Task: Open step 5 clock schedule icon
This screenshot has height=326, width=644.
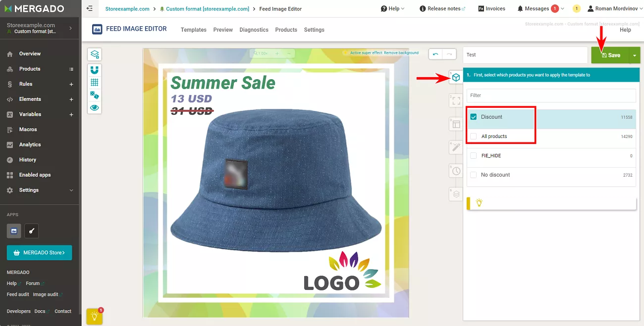Action: click(456, 171)
